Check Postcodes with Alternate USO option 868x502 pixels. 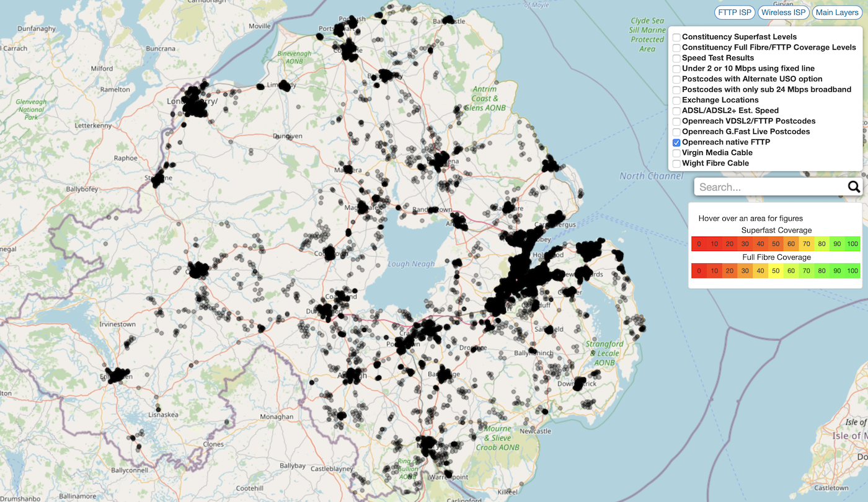point(677,79)
